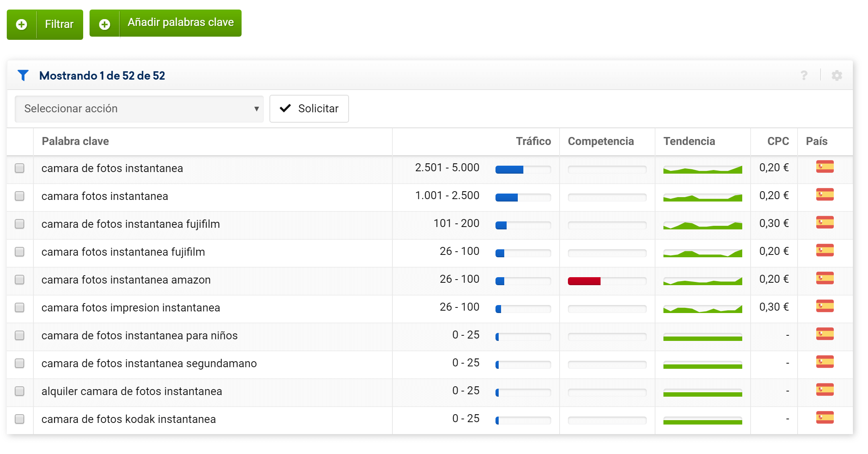Click plus icon on Añadir palabras clave
868x454 pixels.
tap(105, 24)
